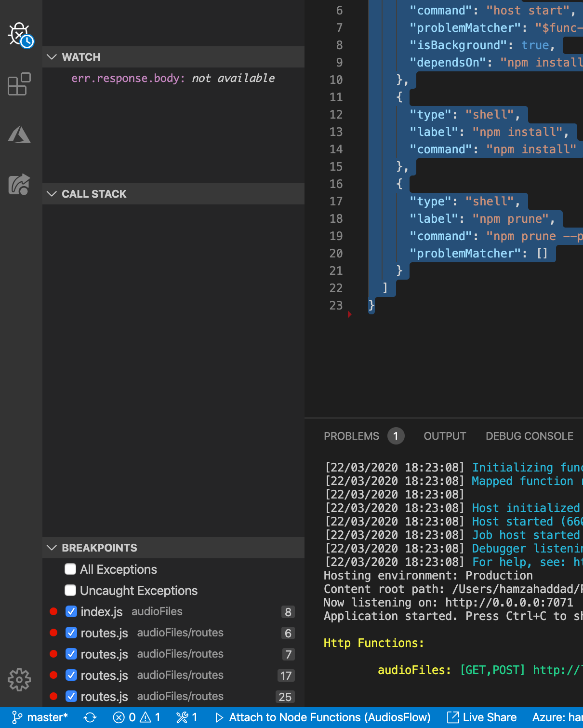Select the err.response.body watch expression
Image resolution: width=583 pixels, height=728 pixels.
tap(173, 78)
